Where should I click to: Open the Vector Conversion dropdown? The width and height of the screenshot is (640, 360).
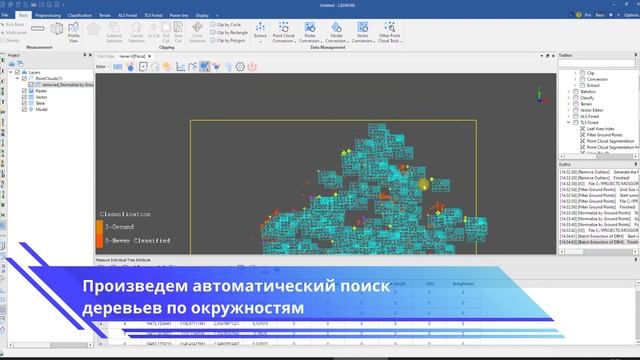(x=362, y=33)
